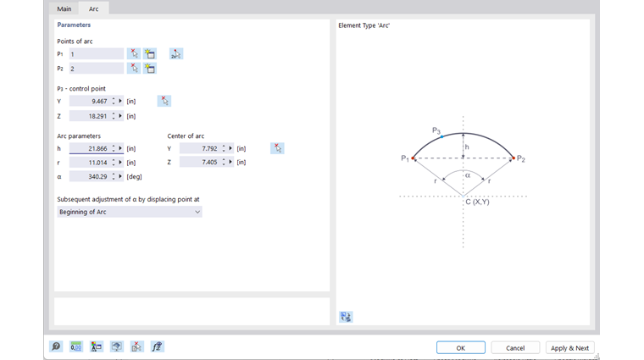The image size is (644, 360).
Task: Create new node for P1
Action: 150,53
